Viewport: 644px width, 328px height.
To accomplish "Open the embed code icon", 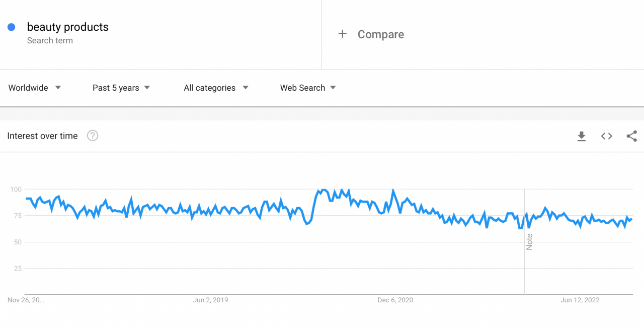I will [x=607, y=136].
